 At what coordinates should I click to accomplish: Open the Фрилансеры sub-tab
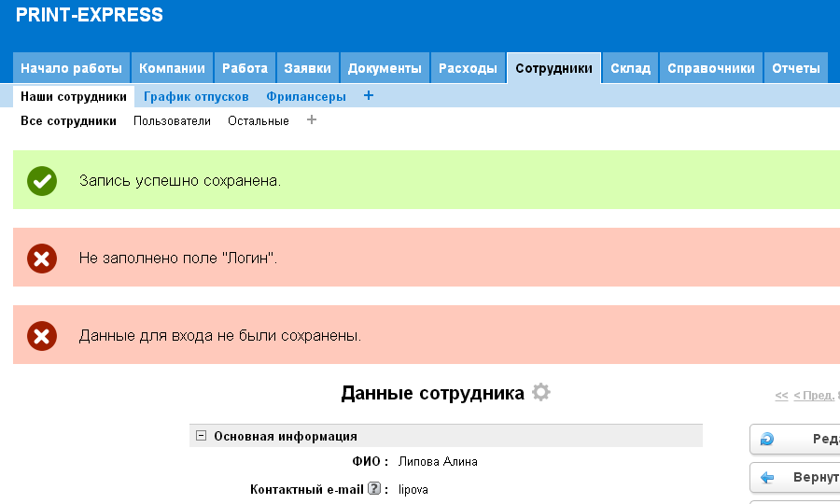306,96
